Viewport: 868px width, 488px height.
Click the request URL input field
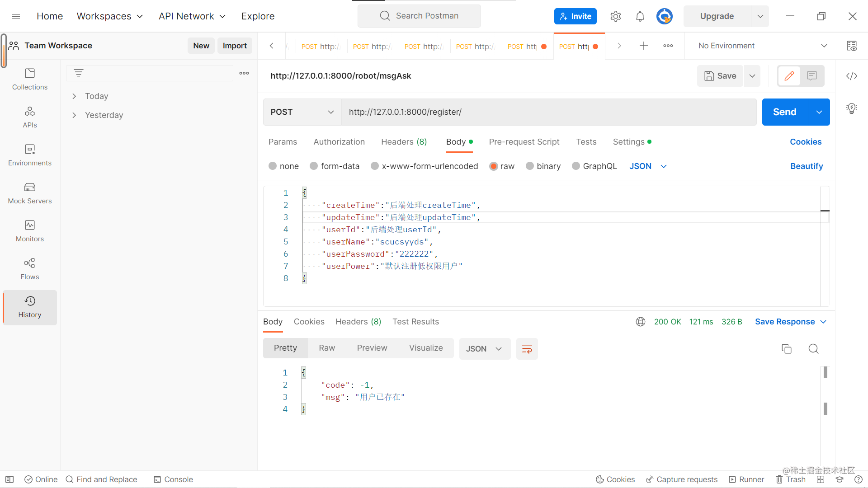(x=548, y=112)
